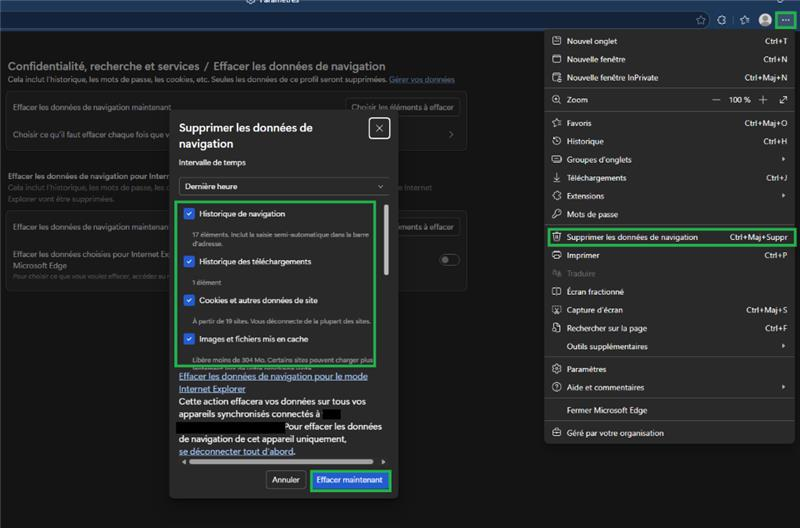
Task: Expand Extensions submenu arrow
Action: point(783,196)
